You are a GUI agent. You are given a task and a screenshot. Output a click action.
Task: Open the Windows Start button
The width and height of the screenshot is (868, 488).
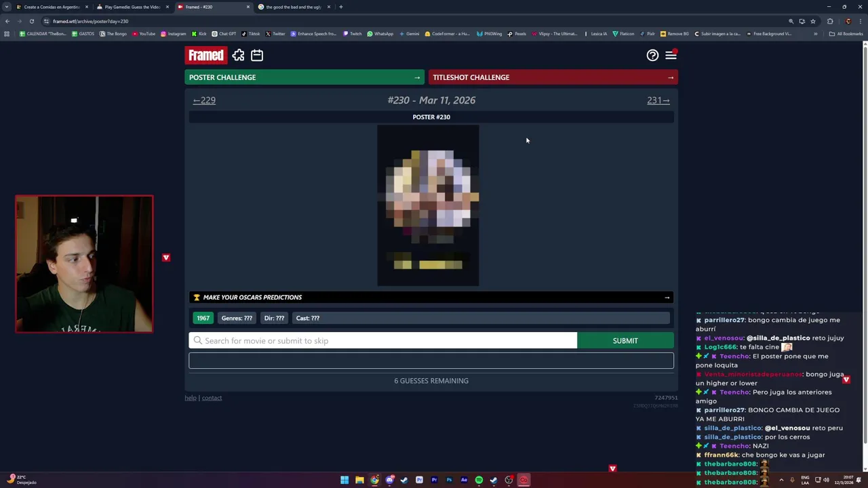[344, 480]
